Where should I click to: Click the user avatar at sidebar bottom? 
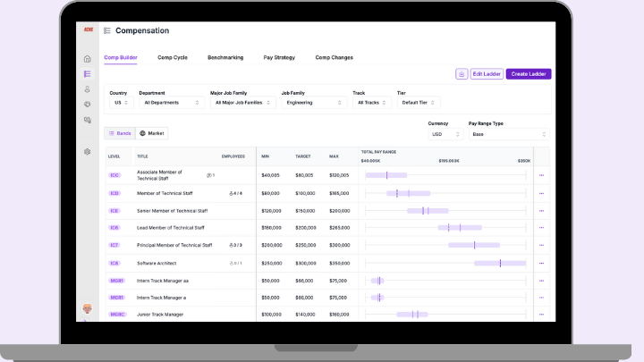(87, 308)
